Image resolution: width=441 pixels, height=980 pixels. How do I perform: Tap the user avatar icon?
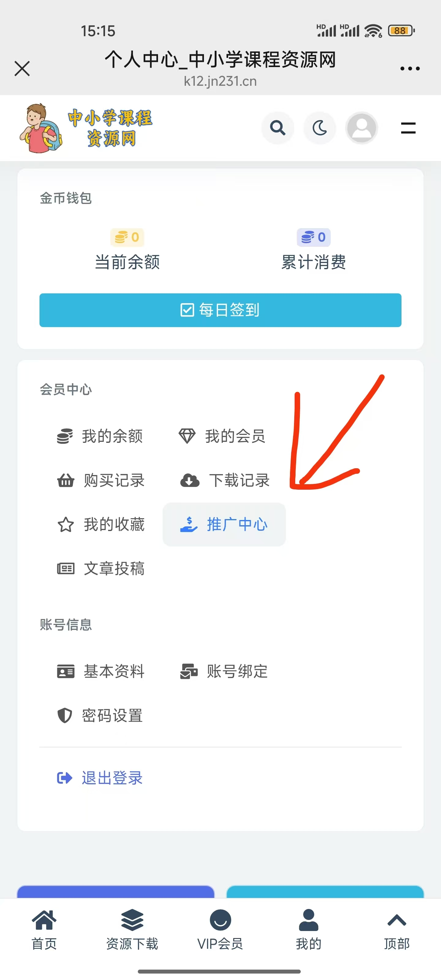point(361,128)
